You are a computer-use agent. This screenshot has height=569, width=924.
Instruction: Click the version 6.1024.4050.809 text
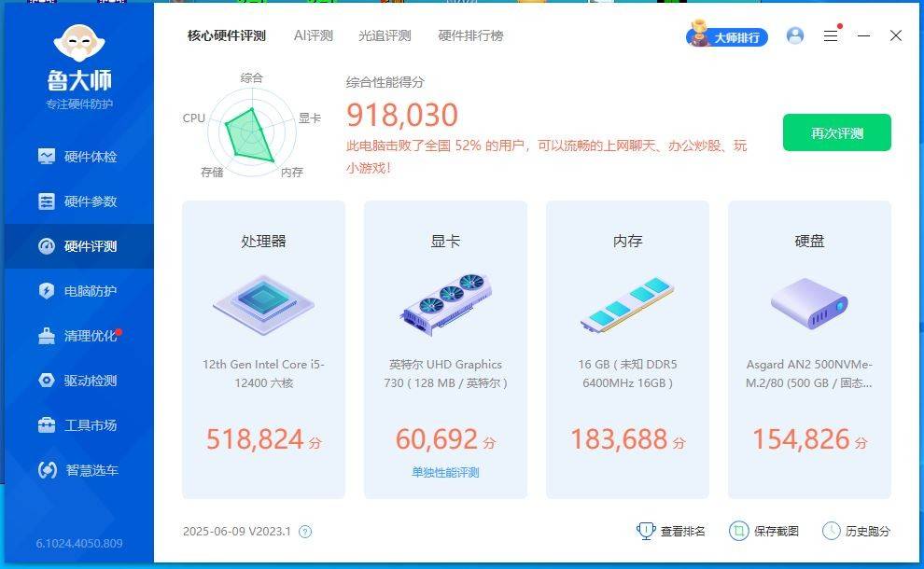pos(79,544)
